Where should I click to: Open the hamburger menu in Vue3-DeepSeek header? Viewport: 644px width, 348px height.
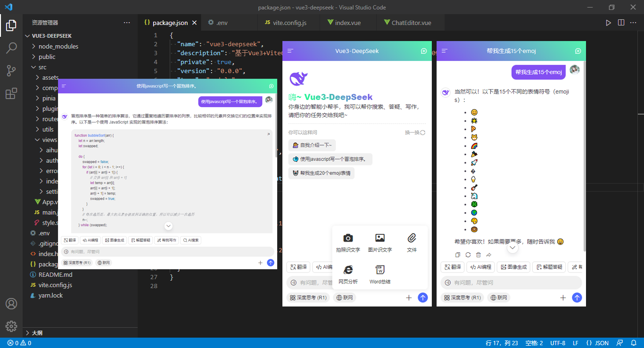(x=290, y=51)
